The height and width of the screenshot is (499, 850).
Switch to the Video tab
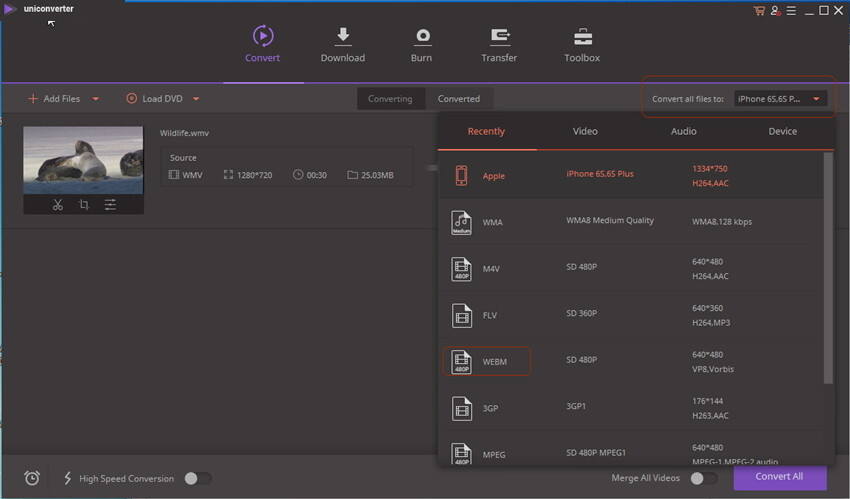coord(585,131)
